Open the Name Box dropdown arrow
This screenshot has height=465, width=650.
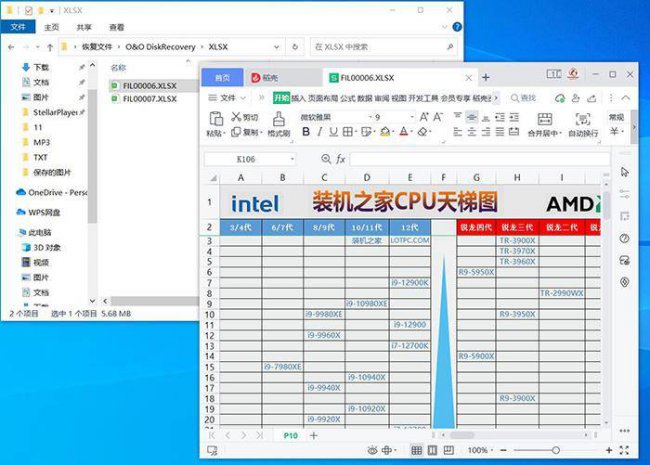point(292,159)
